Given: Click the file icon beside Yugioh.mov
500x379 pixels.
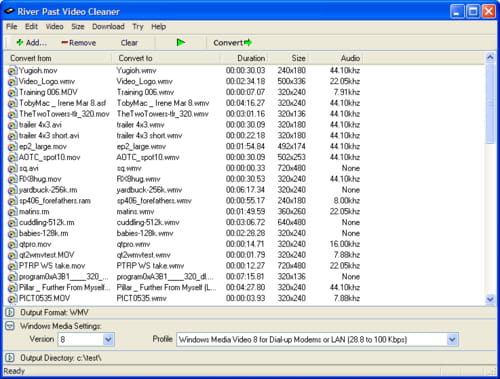Looking at the screenshot, I should click(12, 71).
